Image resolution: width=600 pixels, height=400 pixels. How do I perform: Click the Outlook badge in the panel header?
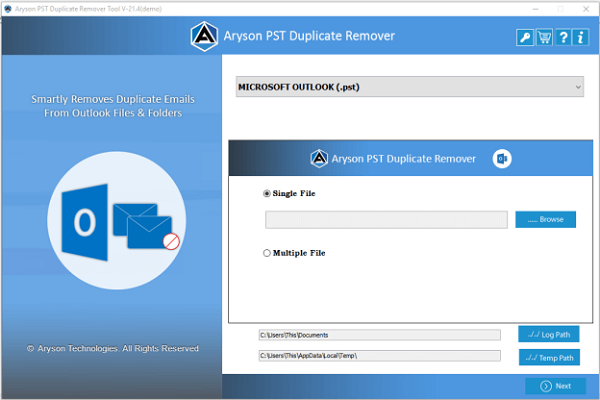click(502, 158)
